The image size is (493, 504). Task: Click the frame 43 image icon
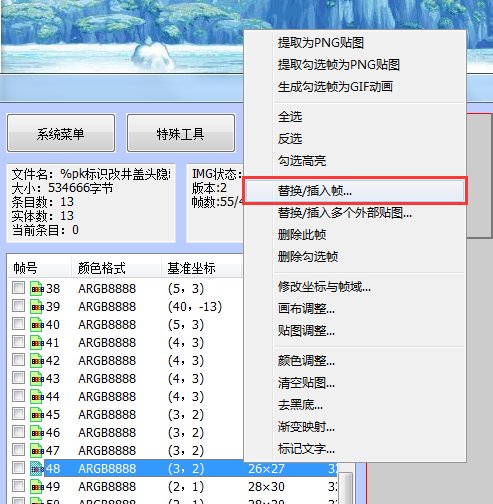pyautogui.click(x=37, y=379)
